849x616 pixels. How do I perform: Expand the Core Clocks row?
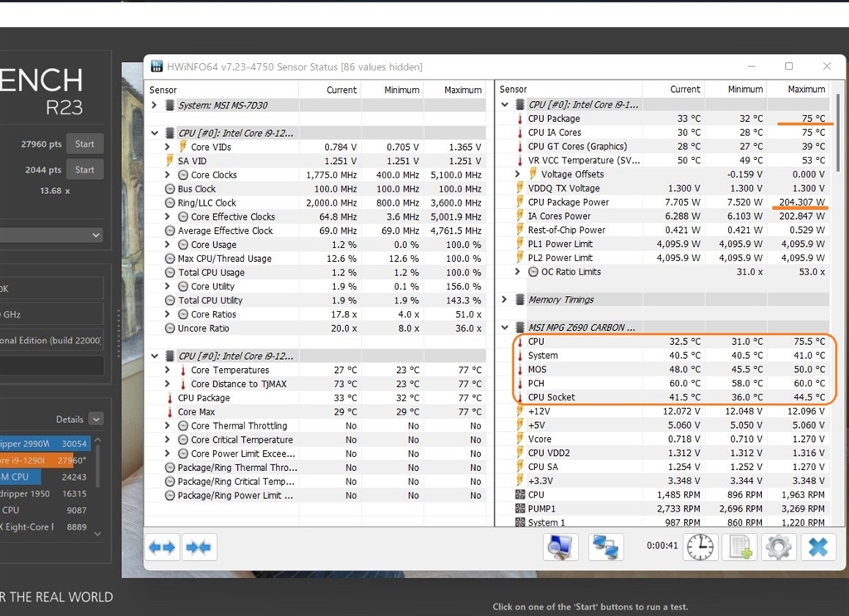pyautogui.click(x=167, y=174)
